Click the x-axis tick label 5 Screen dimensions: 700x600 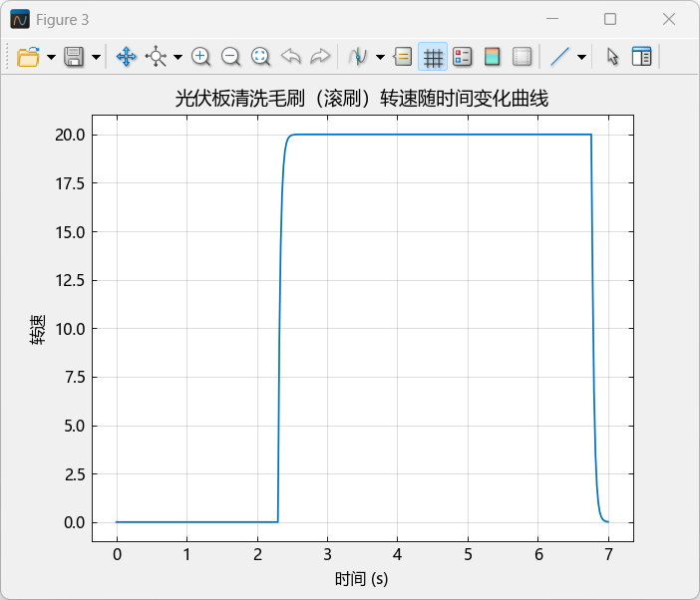point(468,554)
